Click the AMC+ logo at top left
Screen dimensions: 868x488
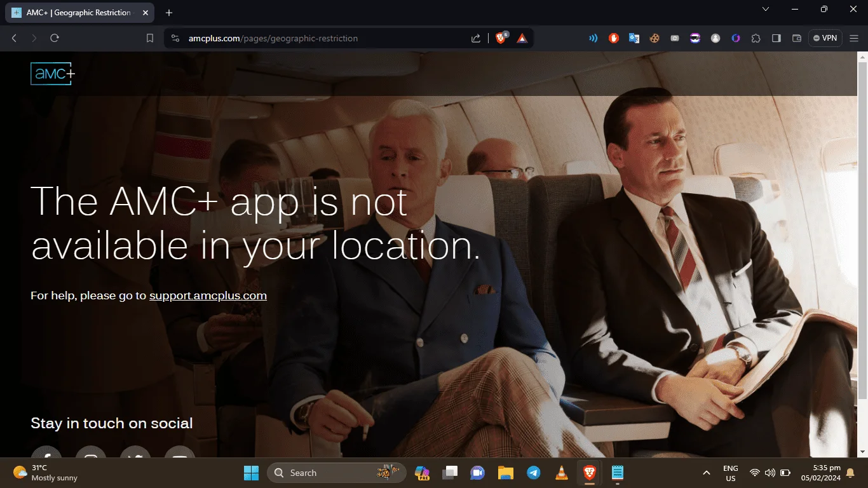53,74
